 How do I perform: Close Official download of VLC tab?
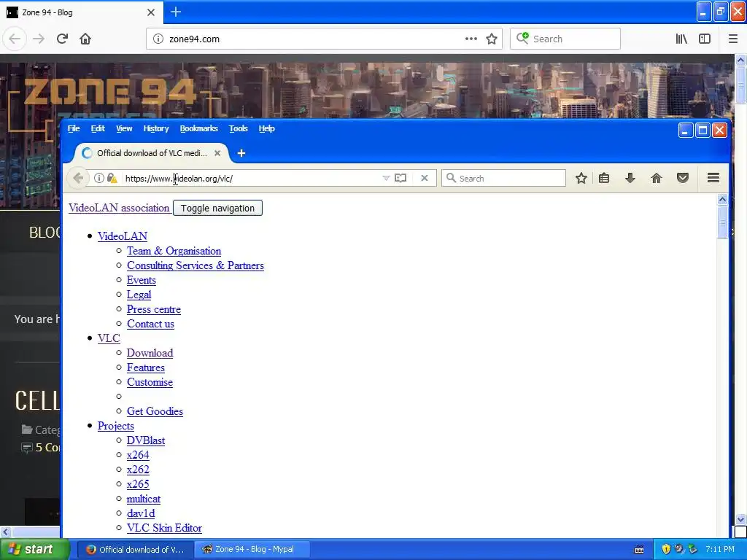pos(217,153)
